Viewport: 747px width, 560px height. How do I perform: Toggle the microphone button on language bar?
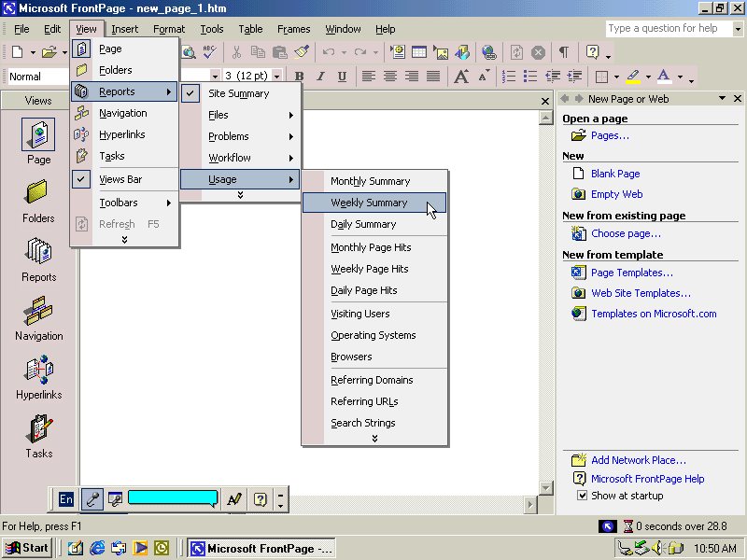[92, 499]
